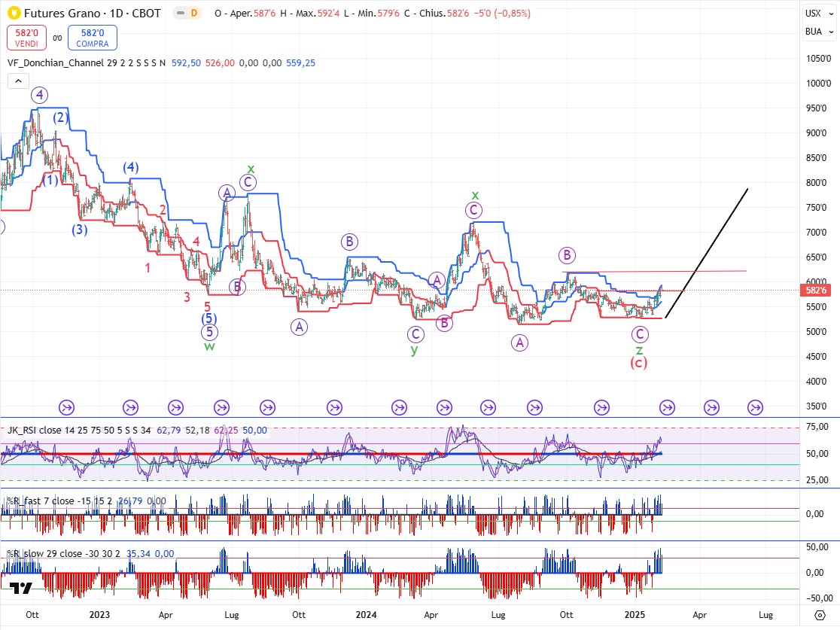Open the BUA unit dropdown

tap(820, 32)
